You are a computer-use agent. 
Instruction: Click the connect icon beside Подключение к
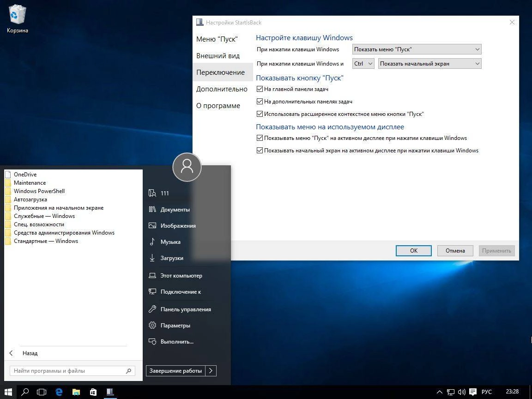pyautogui.click(x=152, y=291)
